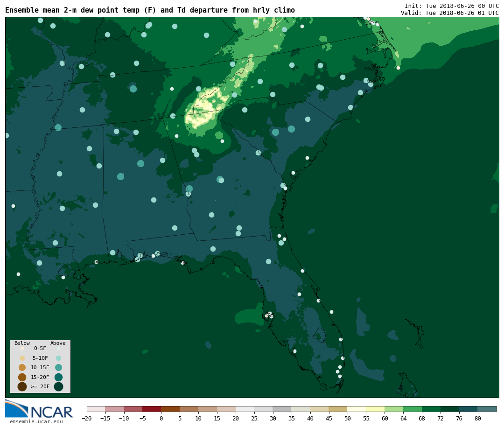Click the Below >= 20F dark brown circle
The width and height of the screenshot is (504, 427).
pos(22,386)
